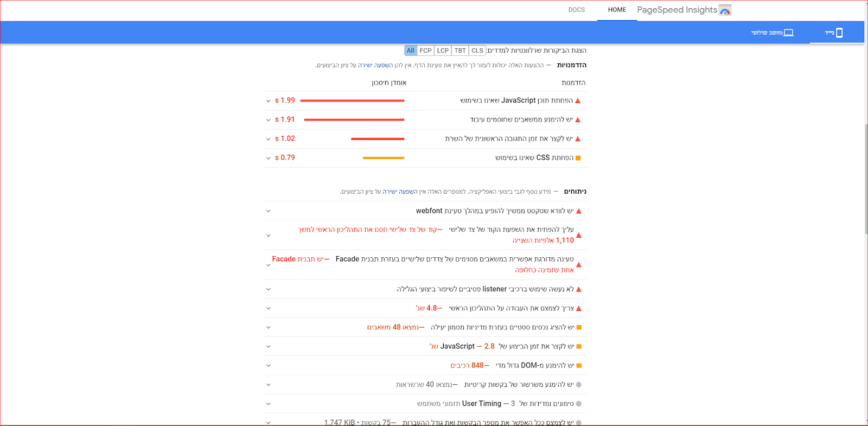
Task: Expand the 0.79 s opportunity row chevron
Action: pos(268,158)
